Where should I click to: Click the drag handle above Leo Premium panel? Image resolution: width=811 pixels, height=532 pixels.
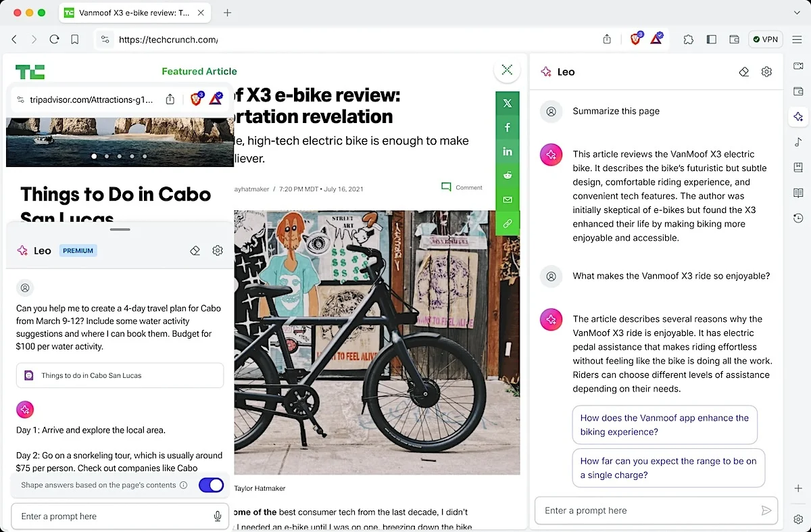tap(120, 230)
